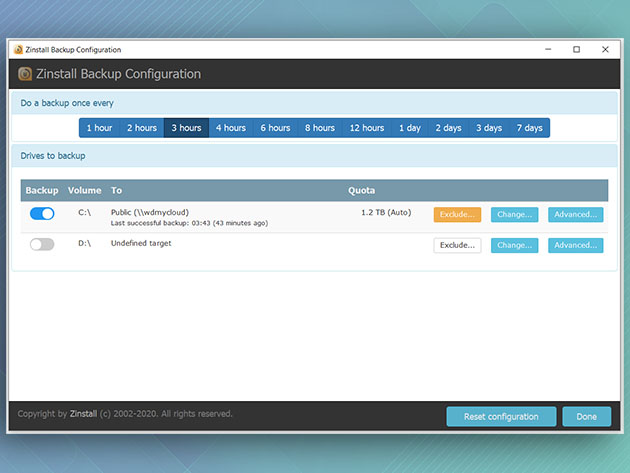This screenshot has height=473, width=630.
Task: Pick the 6 hours backup interval
Action: click(276, 128)
